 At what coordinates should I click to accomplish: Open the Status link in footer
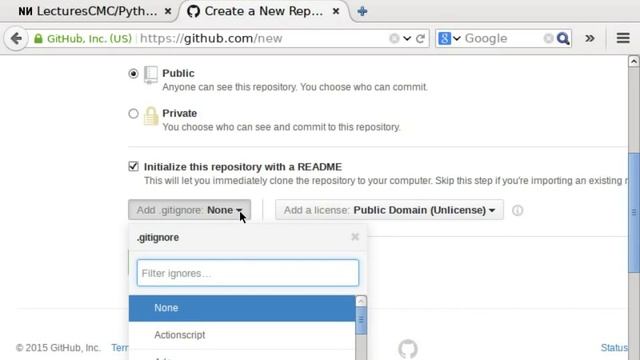click(614, 348)
